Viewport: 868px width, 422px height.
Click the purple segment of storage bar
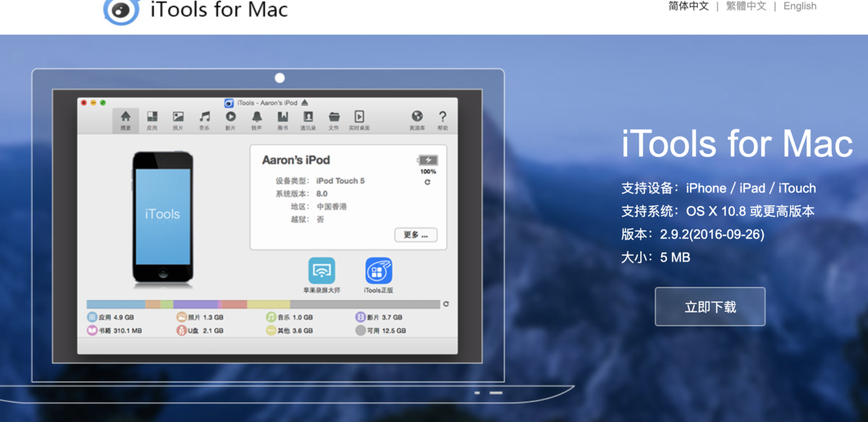[x=195, y=304]
